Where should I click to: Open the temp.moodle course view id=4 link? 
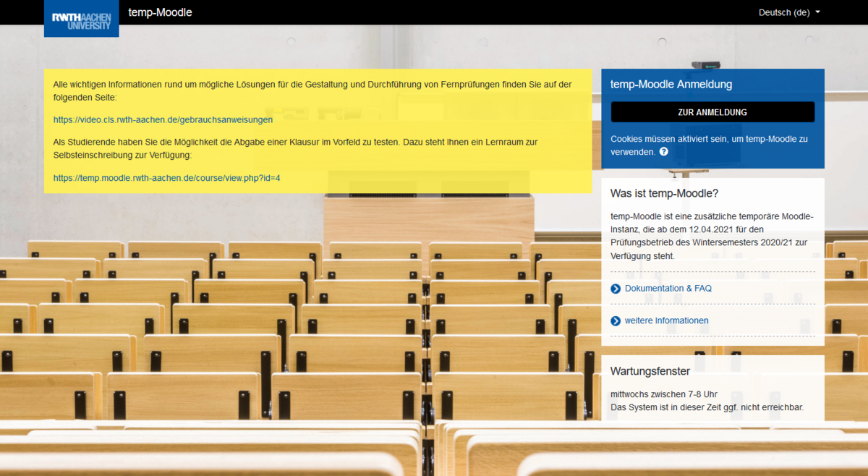[x=166, y=177]
